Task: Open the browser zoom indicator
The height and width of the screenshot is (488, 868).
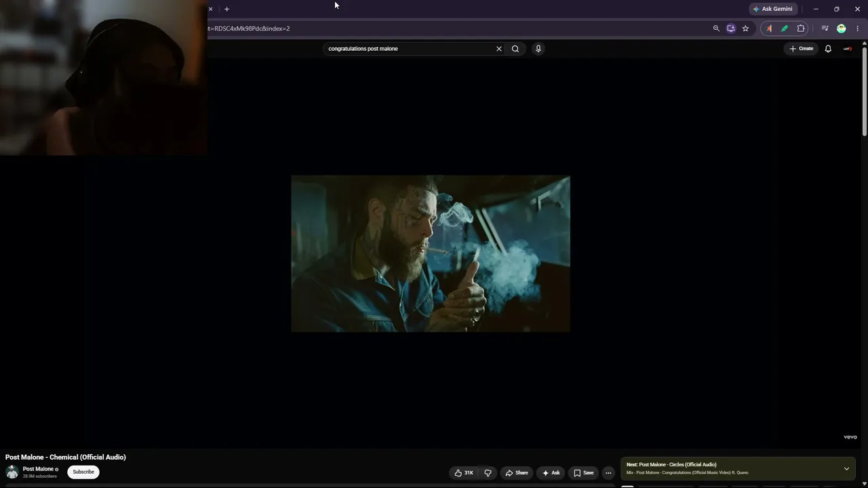Action: coord(716,28)
